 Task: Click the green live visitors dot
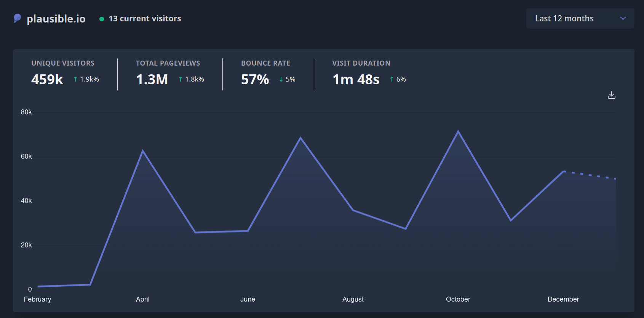(102, 19)
